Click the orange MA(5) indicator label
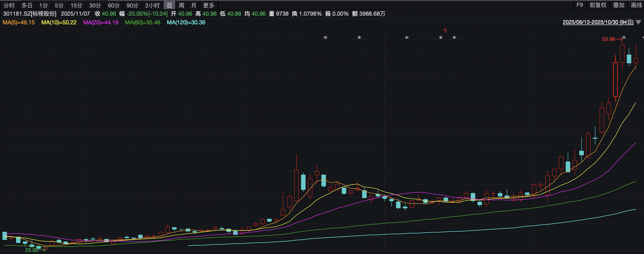 click(x=18, y=22)
